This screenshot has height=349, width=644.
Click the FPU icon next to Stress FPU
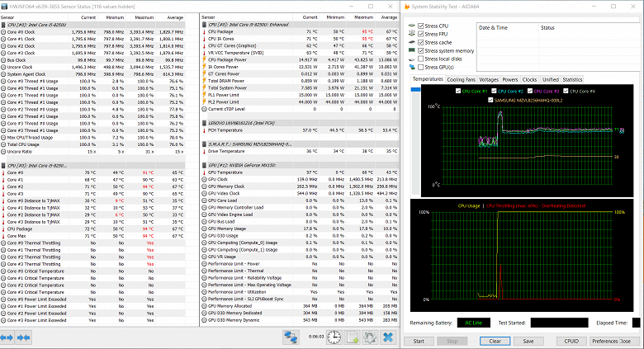coord(412,34)
